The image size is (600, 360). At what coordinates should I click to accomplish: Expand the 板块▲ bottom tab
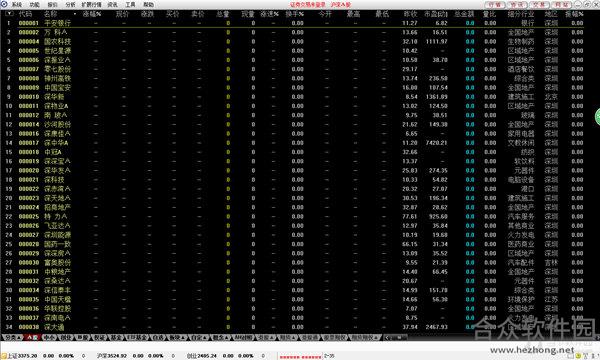coord(178,338)
